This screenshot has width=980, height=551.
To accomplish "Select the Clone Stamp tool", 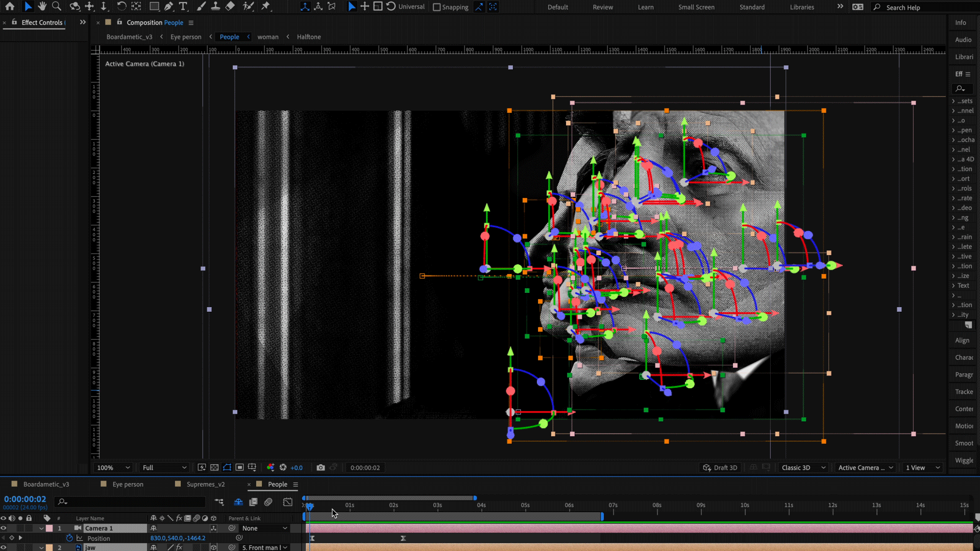I will click(215, 7).
